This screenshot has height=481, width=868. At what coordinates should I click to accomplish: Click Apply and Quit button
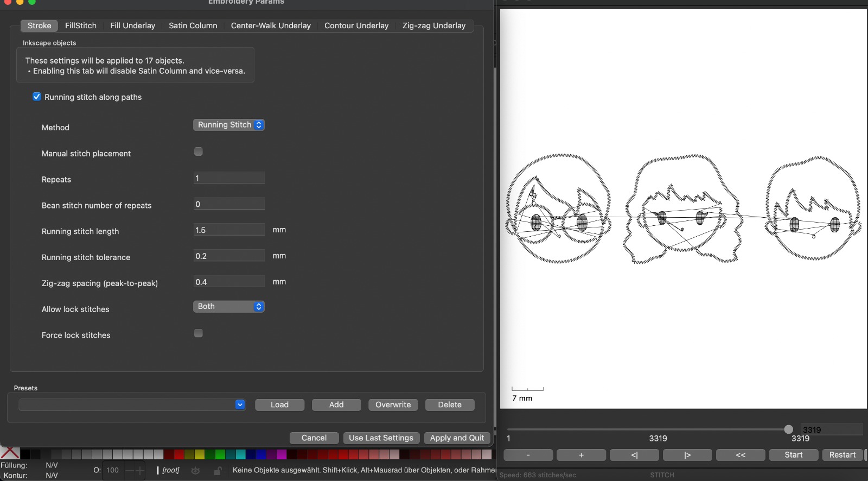coord(457,438)
